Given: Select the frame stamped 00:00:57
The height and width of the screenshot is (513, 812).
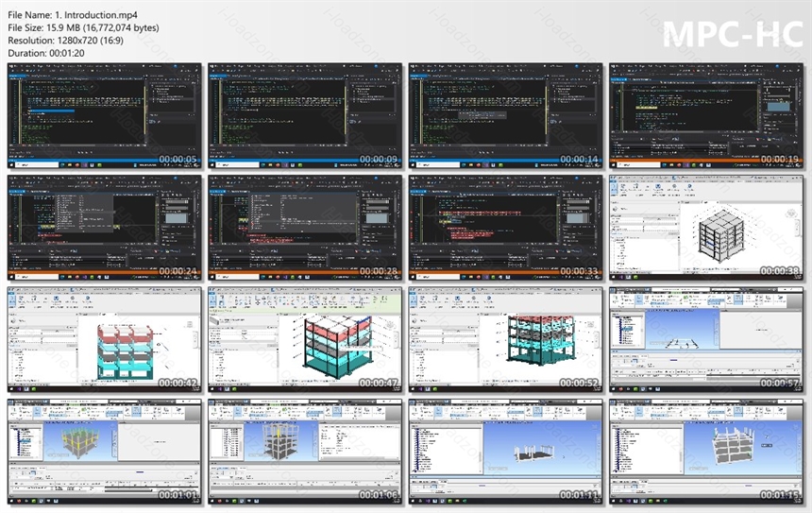Looking at the screenshot, I should pyautogui.click(x=706, y=339).
